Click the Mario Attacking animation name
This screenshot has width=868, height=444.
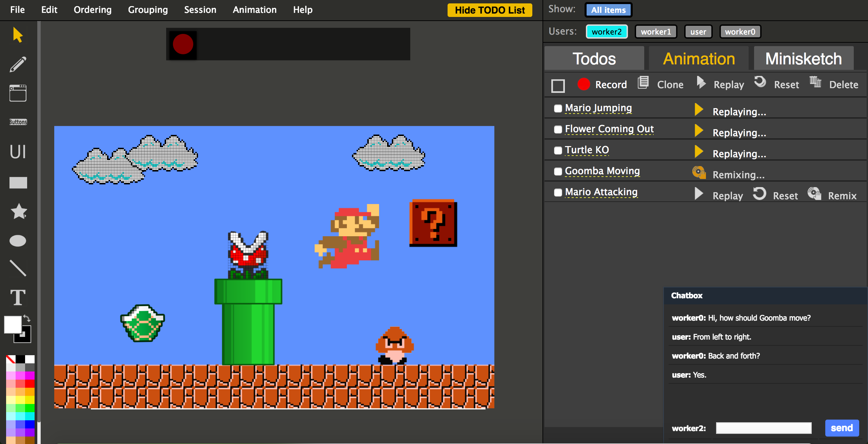[x=601, y=192]
